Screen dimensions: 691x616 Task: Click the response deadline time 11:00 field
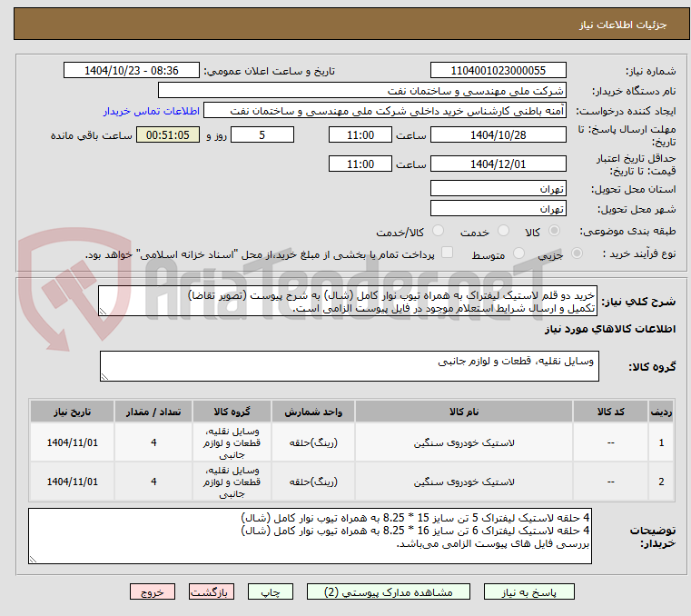360,135
